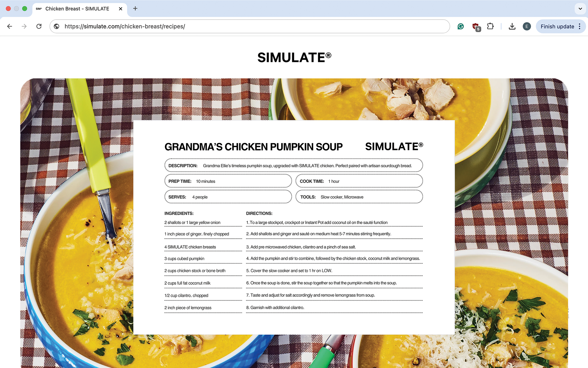Select the Chicken Breast - SIMULATE tab
Screen dimensions: 588x368
click(x=80, y=9)
